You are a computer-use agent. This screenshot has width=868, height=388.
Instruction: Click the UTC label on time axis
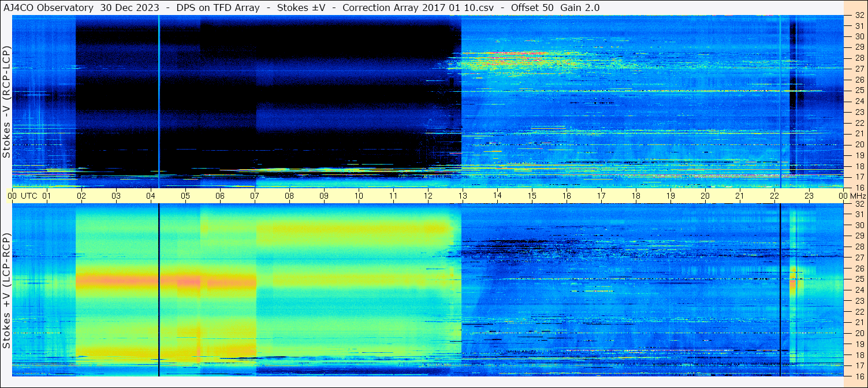pos(29,196)
